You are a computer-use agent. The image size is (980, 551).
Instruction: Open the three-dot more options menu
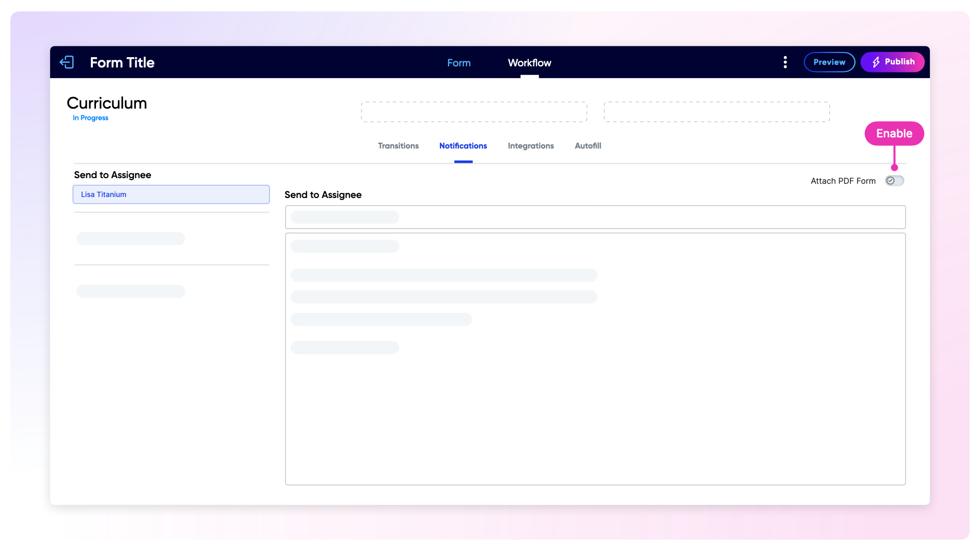pyautogui.click(x=785, y=62)
